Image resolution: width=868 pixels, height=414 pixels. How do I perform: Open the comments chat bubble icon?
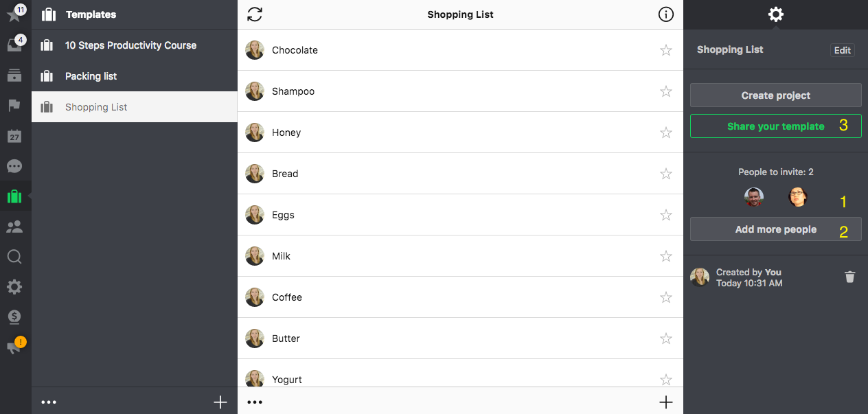click(x=14, y=166)
